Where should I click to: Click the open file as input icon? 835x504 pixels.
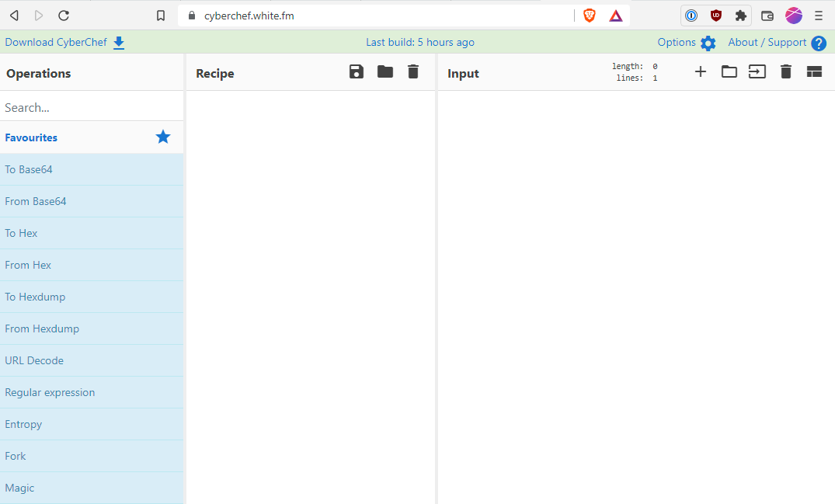click(x=757, y=72)
